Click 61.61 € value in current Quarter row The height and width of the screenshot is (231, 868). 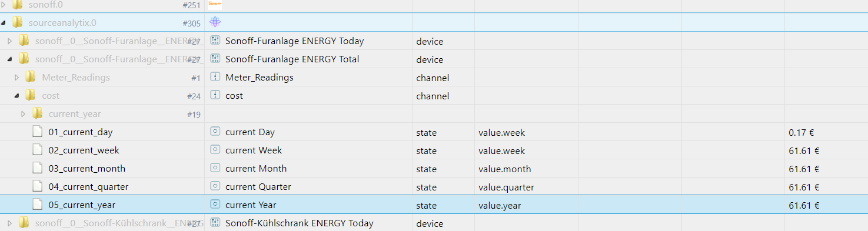(804, 188)
